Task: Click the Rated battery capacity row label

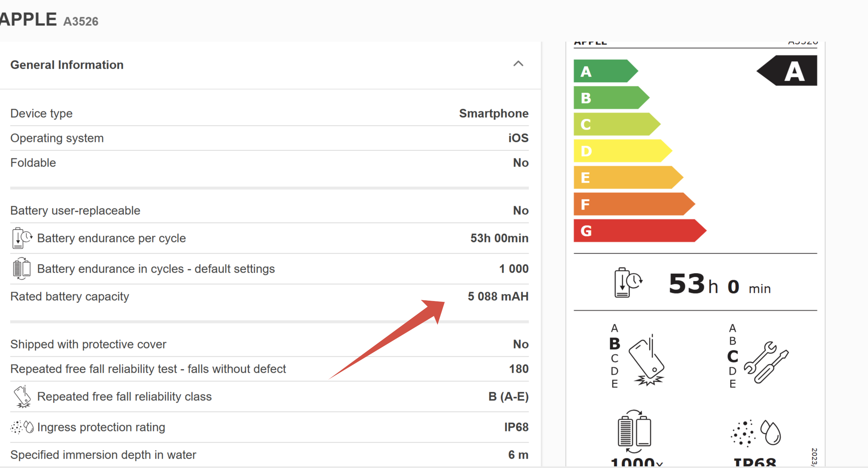Action: [69, 297]
